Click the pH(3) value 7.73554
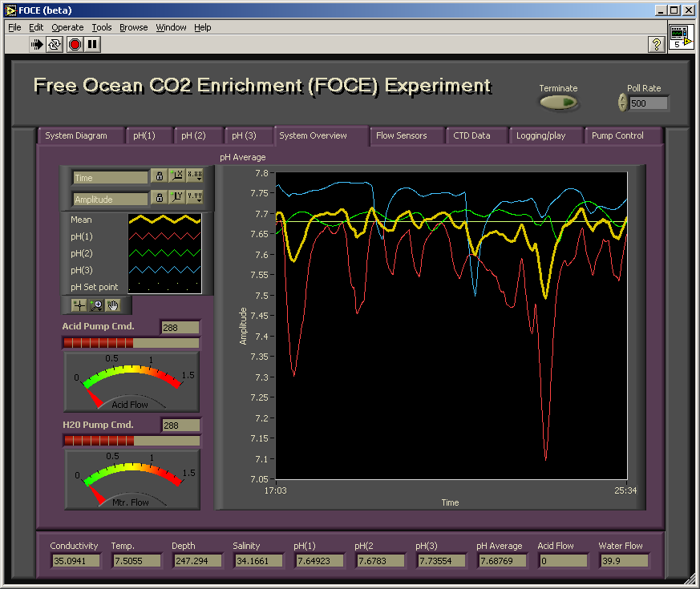700x589 pixels. coord(441,561)
